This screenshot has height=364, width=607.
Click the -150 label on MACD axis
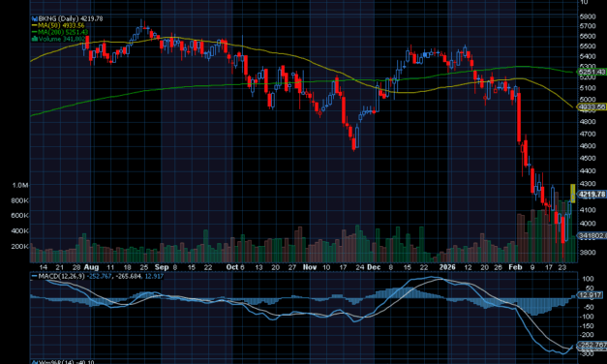(587, 326)
